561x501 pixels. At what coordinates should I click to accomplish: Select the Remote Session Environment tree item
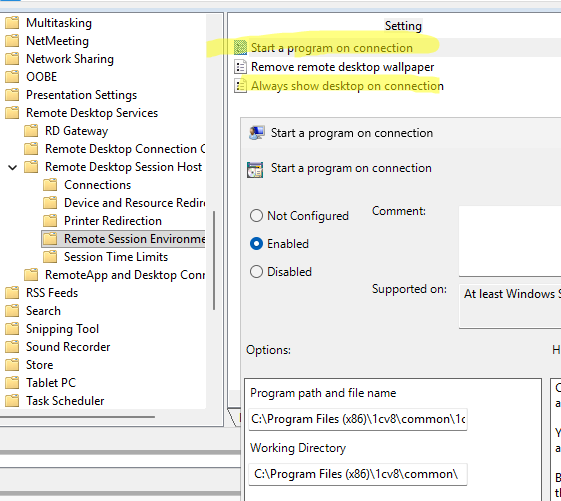[135, 239]
